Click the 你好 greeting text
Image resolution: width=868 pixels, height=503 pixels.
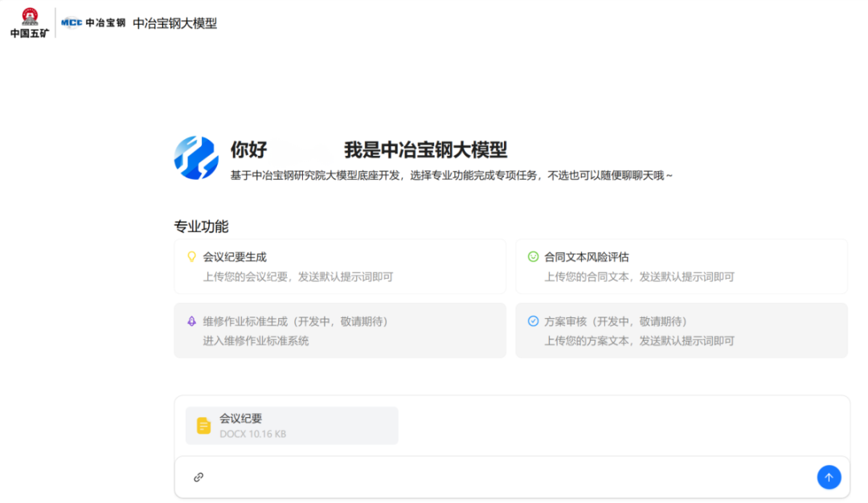[x=249, y=149]
